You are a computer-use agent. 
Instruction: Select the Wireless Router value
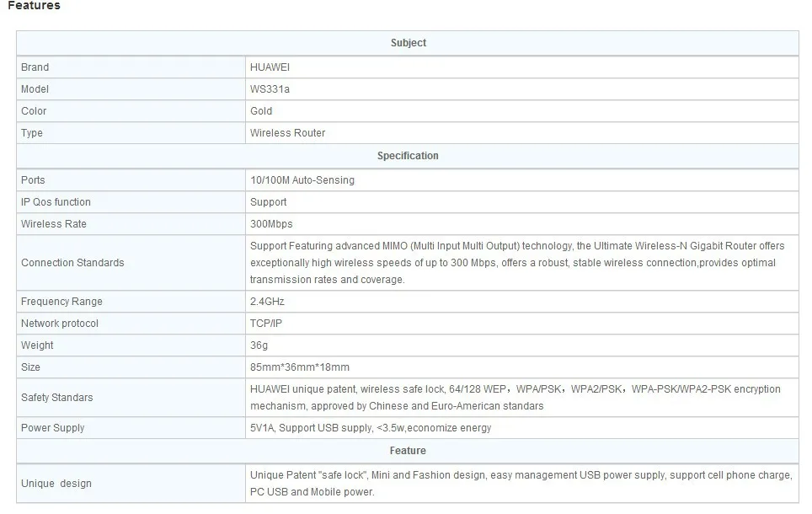point(287,132)
